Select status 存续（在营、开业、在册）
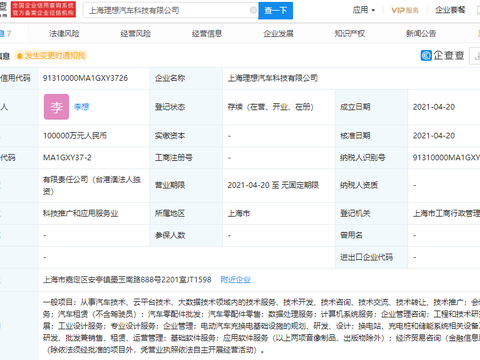This screenshot has height=360, width=480. (x=271, y=107)
